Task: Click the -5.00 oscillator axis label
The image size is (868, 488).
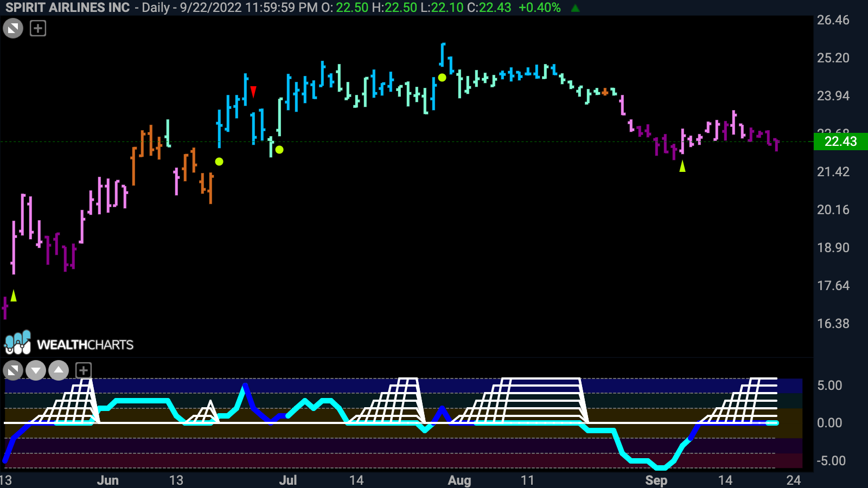Action: click(831, 461)
